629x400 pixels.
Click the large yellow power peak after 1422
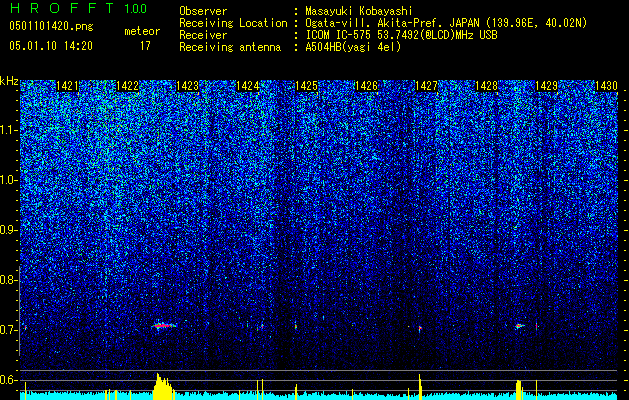tap(163, 386)
